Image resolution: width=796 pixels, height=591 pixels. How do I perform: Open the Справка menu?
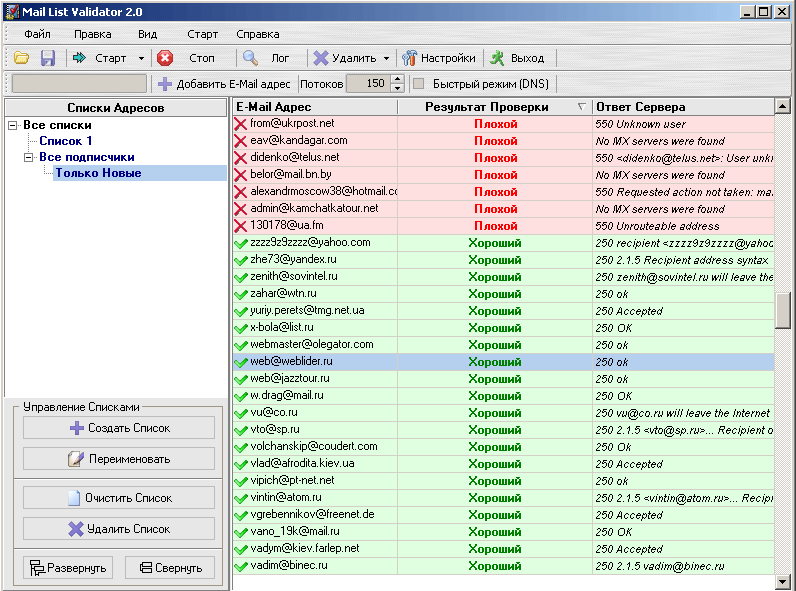point(258,34)
